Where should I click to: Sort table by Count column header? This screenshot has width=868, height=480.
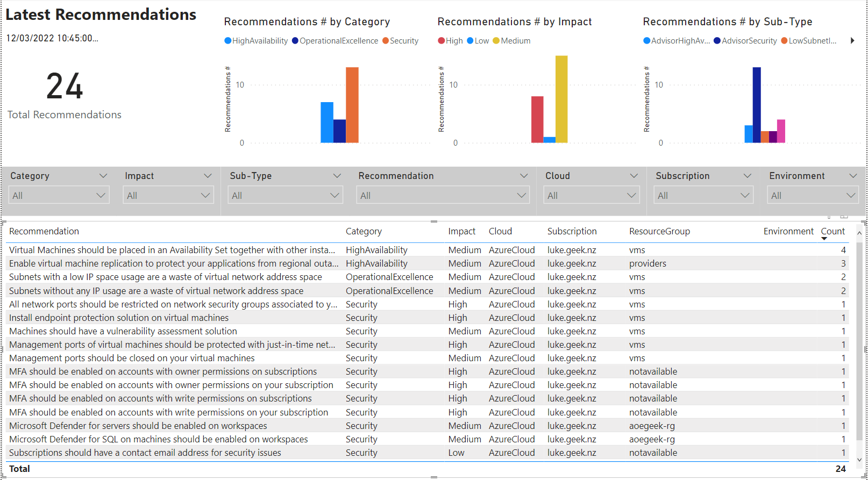point(833,231)
